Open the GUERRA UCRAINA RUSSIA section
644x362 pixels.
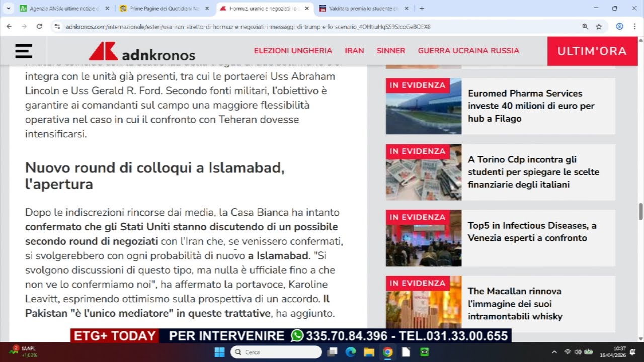pyautogui.click(x=468, y=51)
